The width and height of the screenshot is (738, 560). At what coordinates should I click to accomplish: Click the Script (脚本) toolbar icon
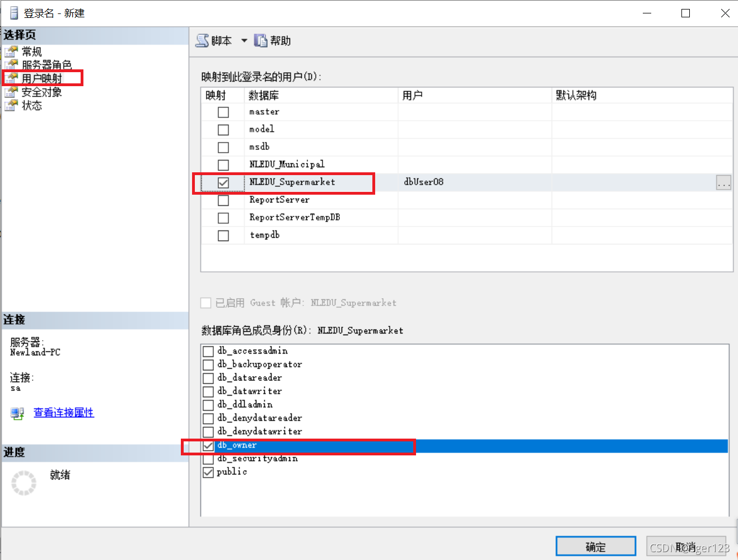click(x=202, y=40)
